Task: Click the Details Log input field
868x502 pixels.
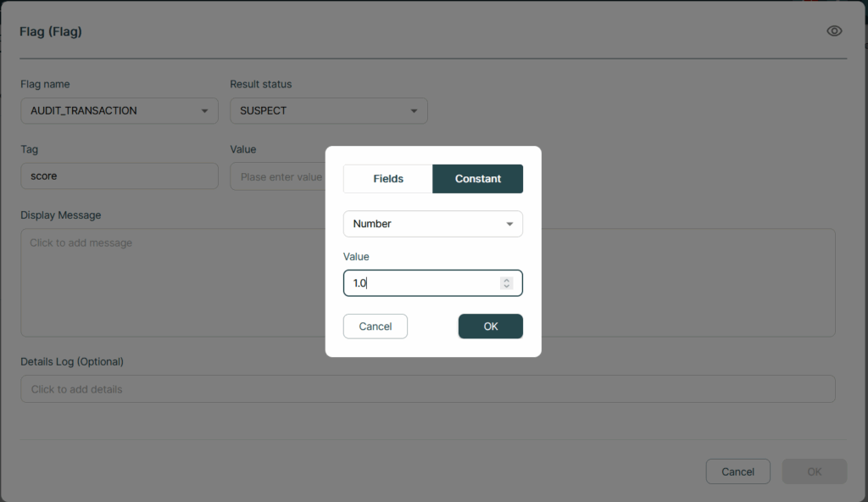Action: (428, 389)
